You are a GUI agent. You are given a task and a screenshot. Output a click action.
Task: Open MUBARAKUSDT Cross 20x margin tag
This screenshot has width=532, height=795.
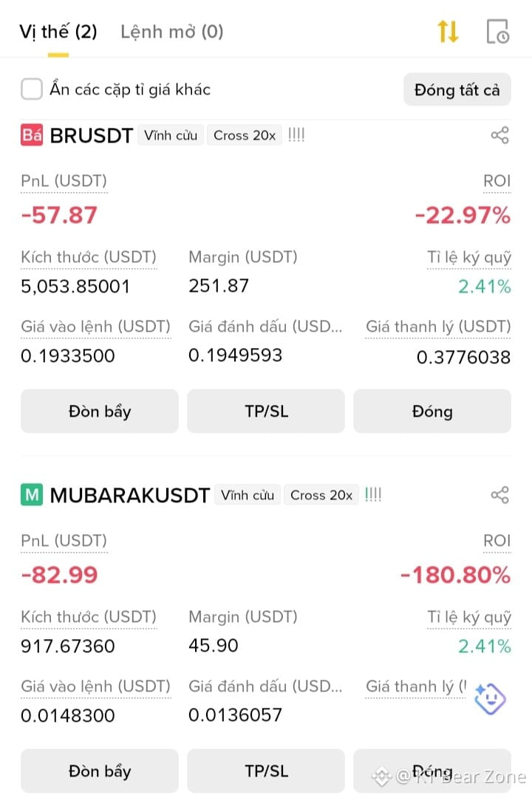(x=321, y=495)
